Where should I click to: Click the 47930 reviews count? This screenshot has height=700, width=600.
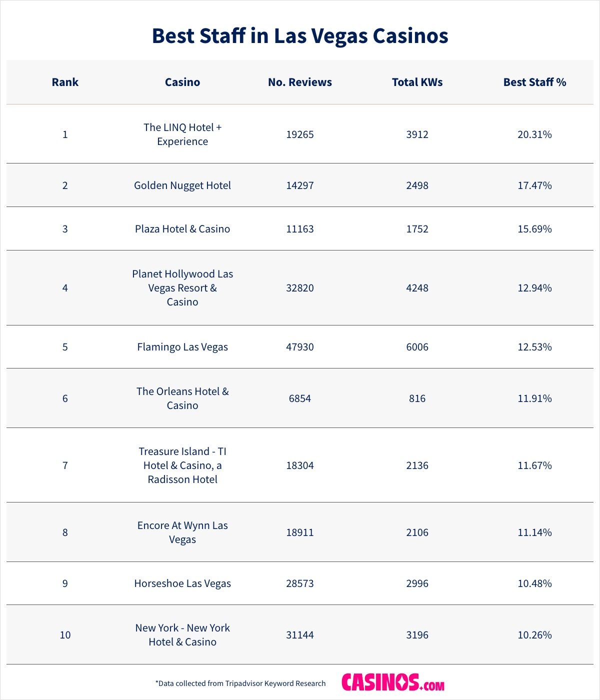click(300, 347)
